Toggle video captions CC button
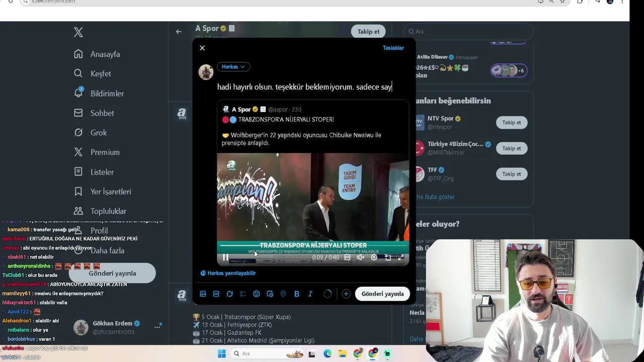This screenshot has width=644, height=362. (x=347, y=257)
